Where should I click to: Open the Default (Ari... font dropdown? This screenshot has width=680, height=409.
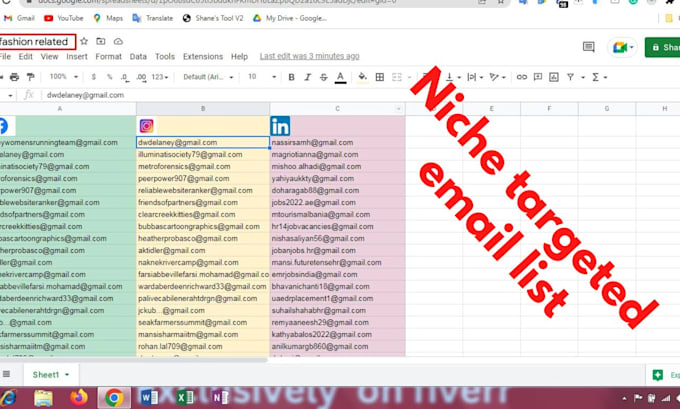(x=208, y=77)
